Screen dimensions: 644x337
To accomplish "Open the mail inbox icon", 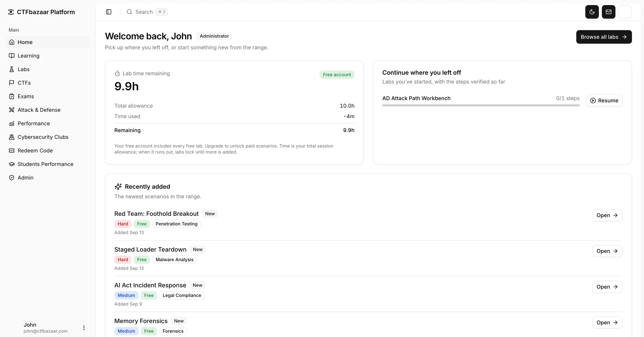I will pos(609,12).
